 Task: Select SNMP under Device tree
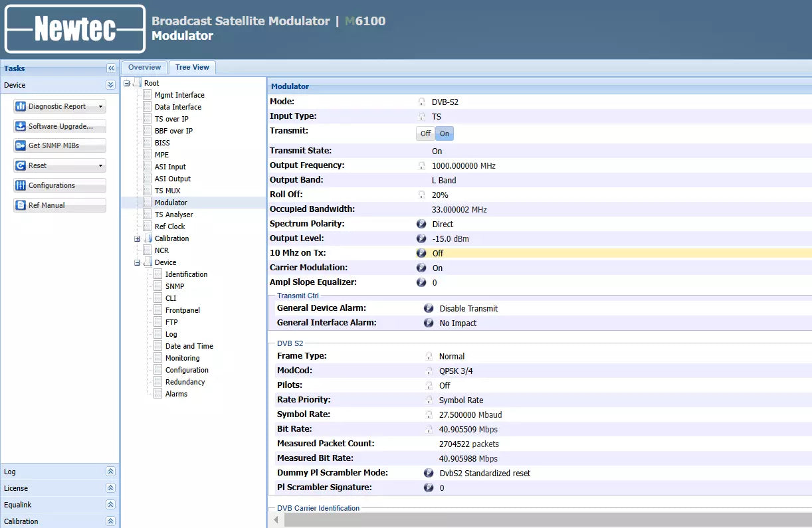[x=175, y=286]
